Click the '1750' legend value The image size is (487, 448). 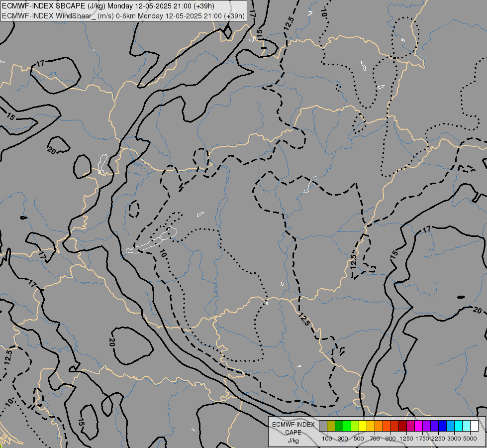point(422,439)
